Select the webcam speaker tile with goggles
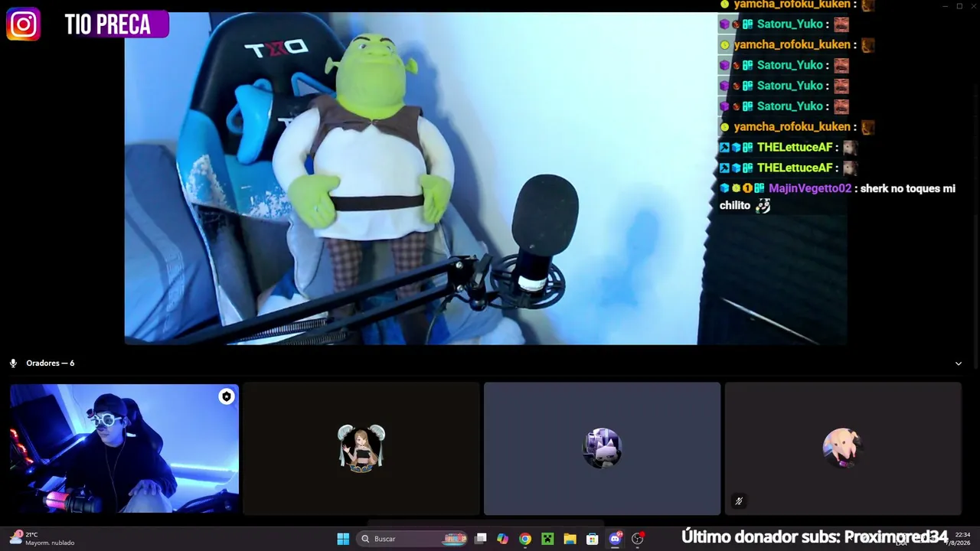This screenshot has width=980, height=551. (124, 448)
